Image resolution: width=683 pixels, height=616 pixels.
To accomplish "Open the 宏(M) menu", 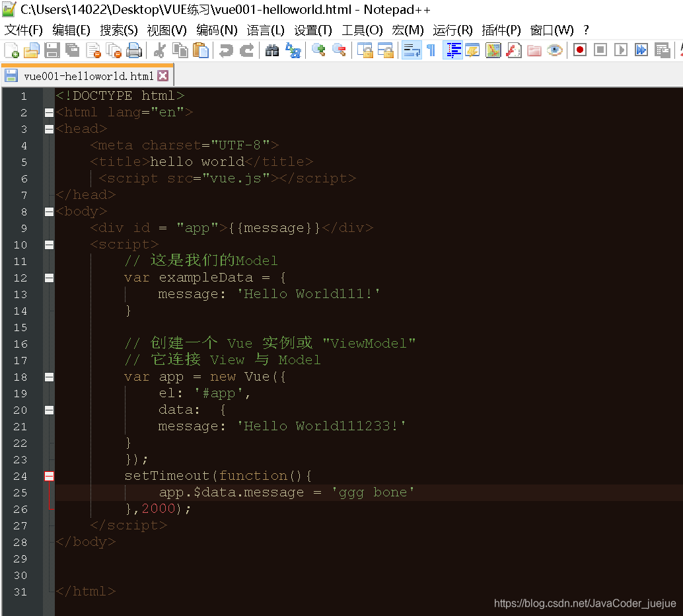I will [x=408, y=30].
